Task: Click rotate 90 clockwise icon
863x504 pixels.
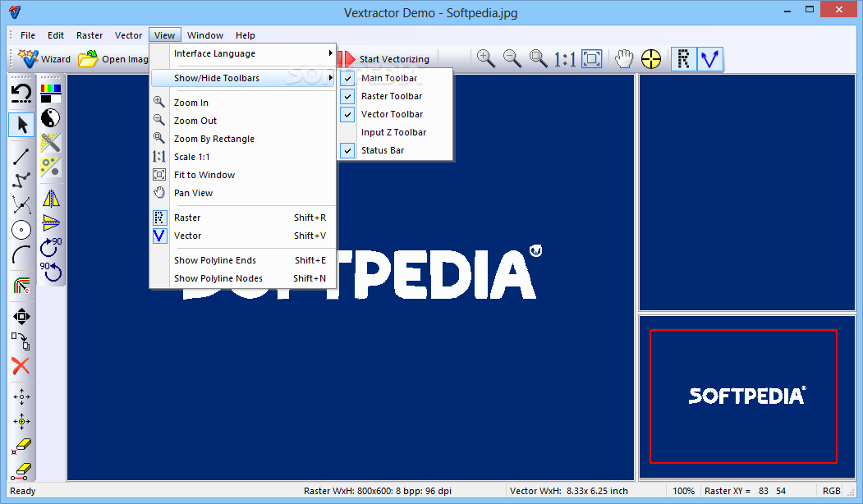Action: (x=51, y=247)
